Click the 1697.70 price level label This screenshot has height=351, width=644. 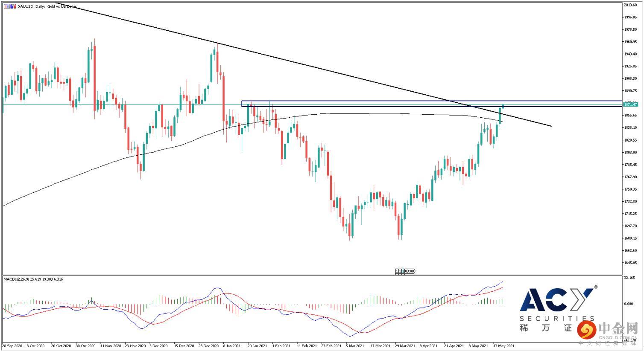[x=631, y=226]
